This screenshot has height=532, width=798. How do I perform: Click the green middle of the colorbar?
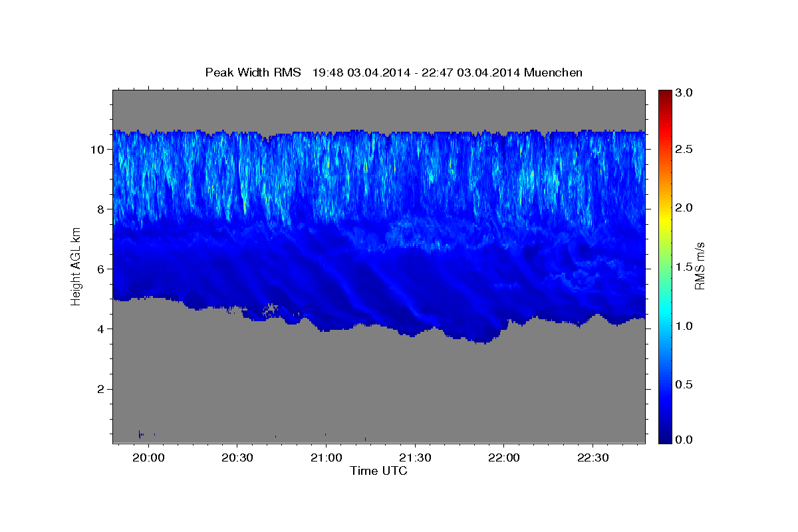pyautogui.click(x=664, y=266)
